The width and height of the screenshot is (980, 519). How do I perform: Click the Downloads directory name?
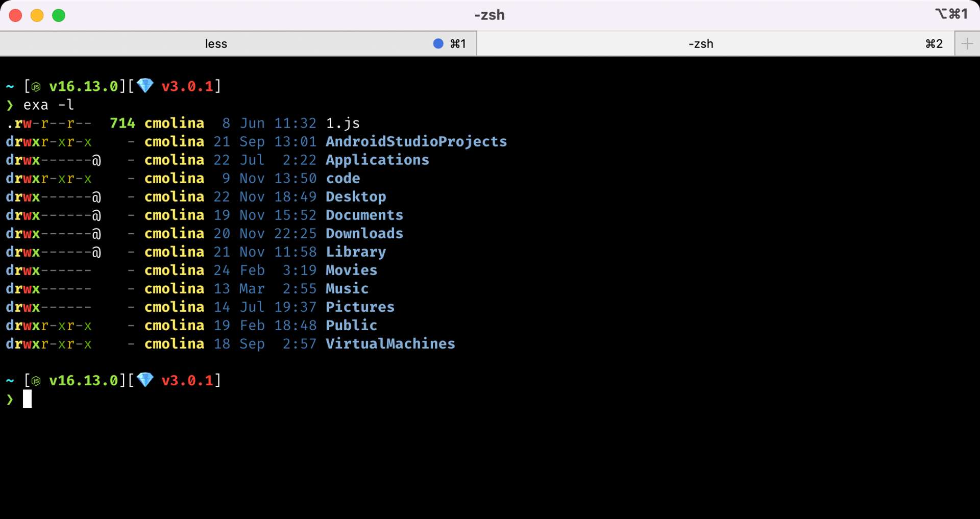tap(364, 233)
